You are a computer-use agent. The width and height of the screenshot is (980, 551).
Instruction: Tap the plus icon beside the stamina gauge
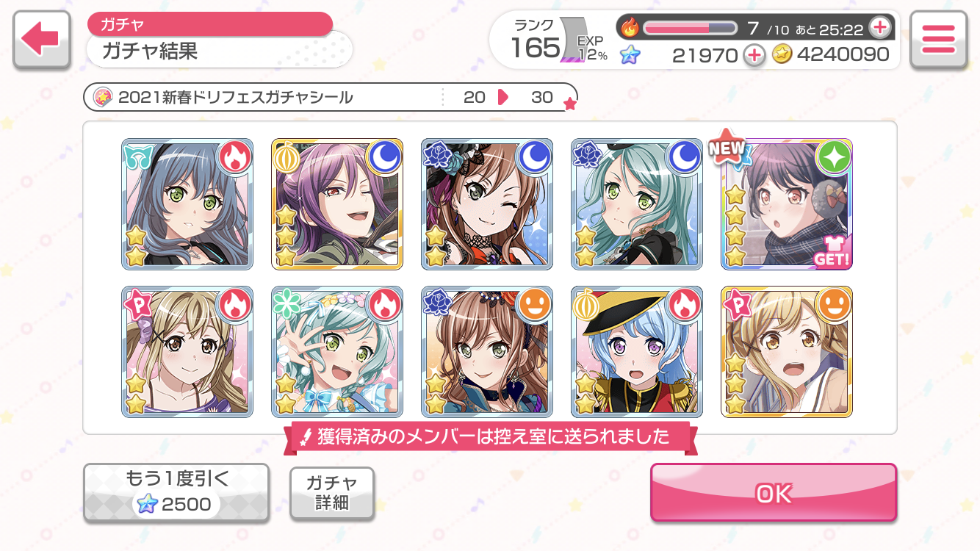pos(879,28)
